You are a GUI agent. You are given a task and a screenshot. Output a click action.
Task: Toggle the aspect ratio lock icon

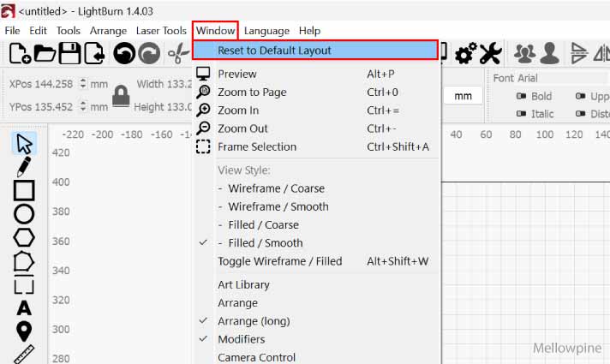122,95
